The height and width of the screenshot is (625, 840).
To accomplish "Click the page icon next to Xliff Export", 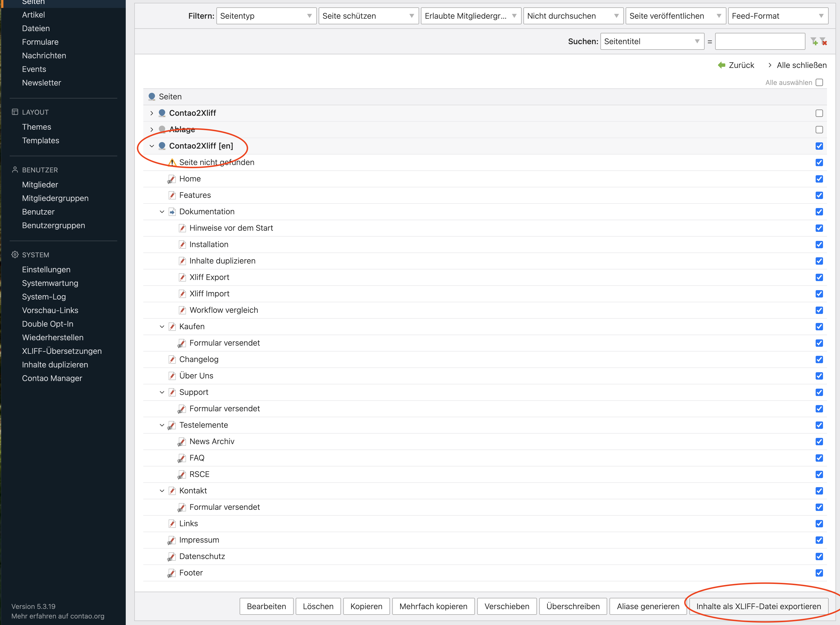I will 182,277.
